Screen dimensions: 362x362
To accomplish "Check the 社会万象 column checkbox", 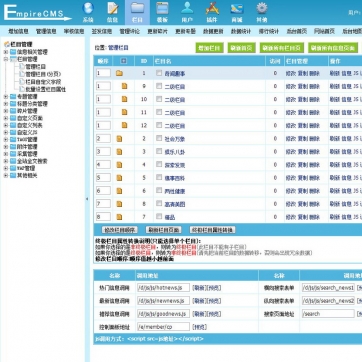I will click(x=159, y=138).
